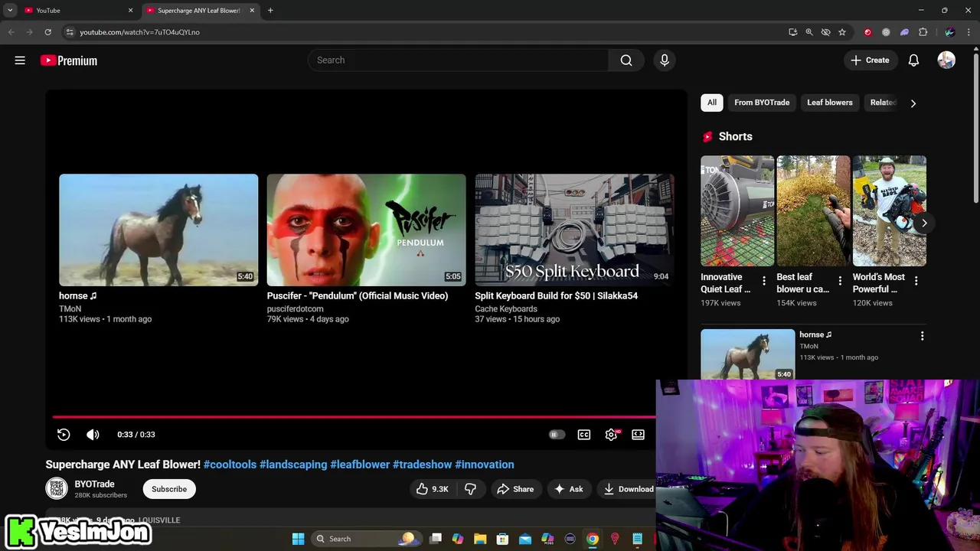Open the Chrome extensions puzzle icon
The height and width of the screenshot is (551, 980).
pyautogui.click(x=923, y=32)
